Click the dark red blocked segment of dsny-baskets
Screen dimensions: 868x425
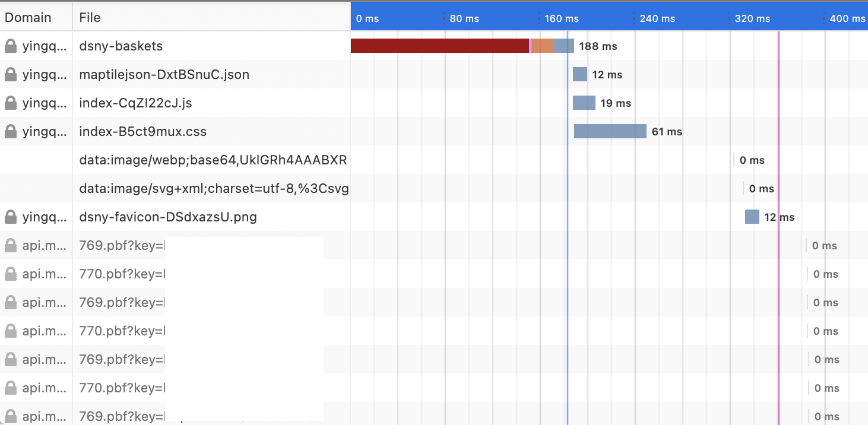coord(439,46)
